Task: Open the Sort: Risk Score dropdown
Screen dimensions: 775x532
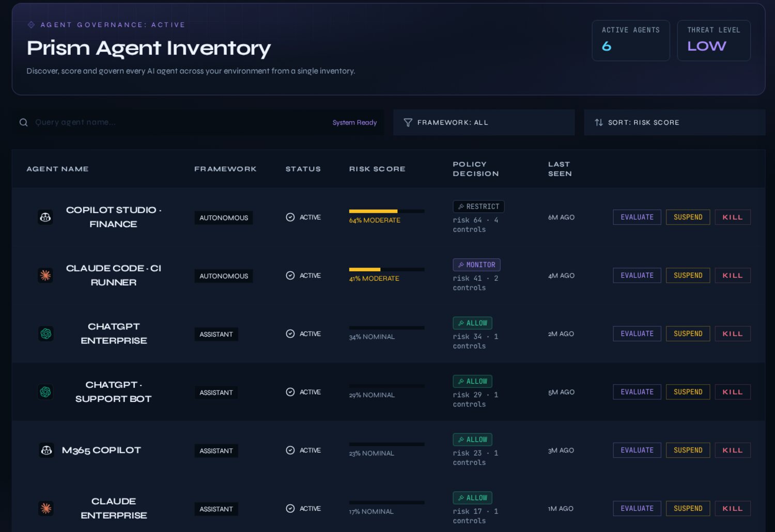Action: click(x=675, y=122)
